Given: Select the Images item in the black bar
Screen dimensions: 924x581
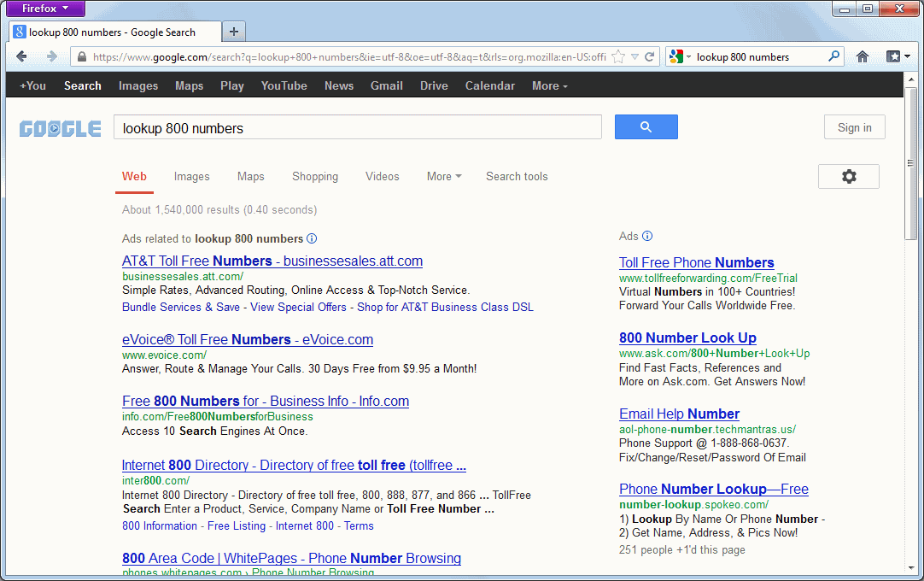Looking at the screenshot, I should [137, 85].
